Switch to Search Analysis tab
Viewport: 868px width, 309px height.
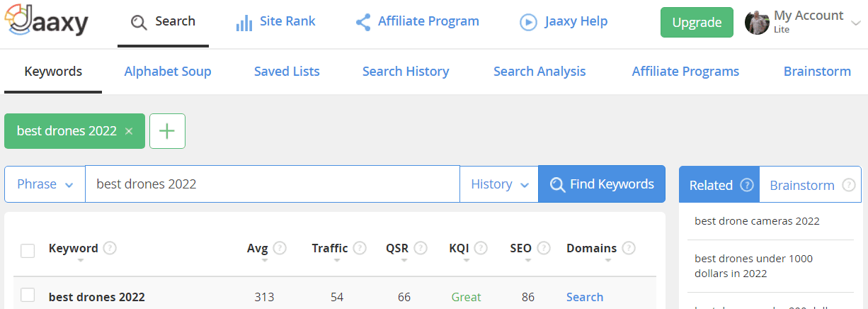pos(539,72)
